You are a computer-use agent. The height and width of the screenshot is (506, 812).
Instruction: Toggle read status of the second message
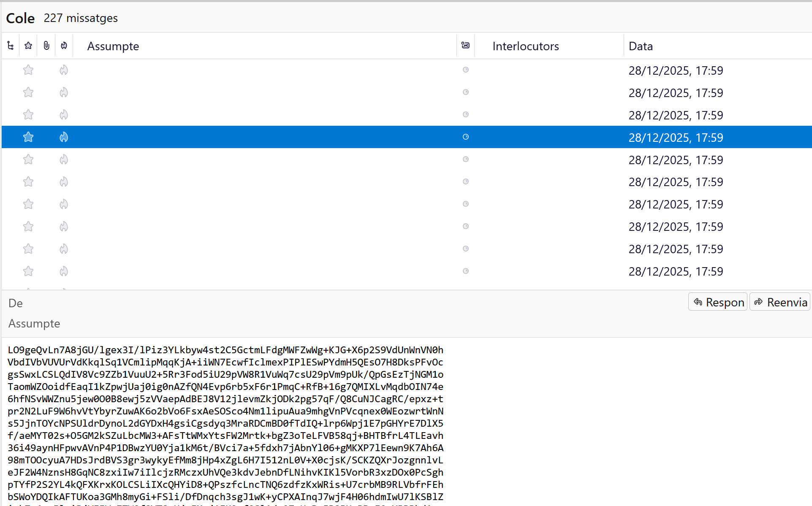pos(466,92)
